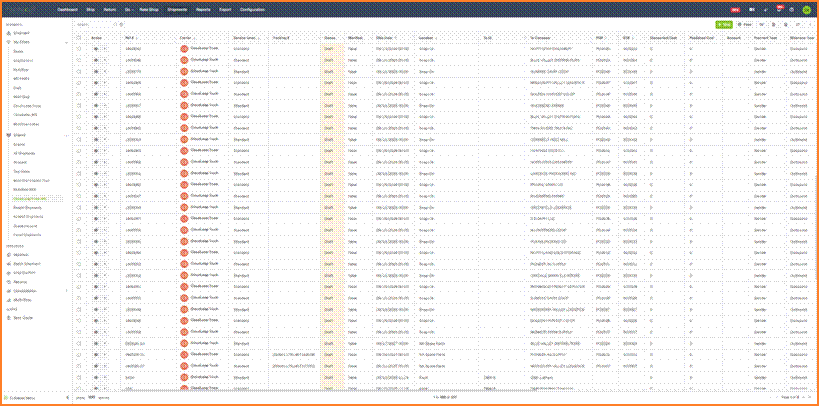
Task: Open the Reports menu item
Action: pyautogui.click(x=203, y=9)
